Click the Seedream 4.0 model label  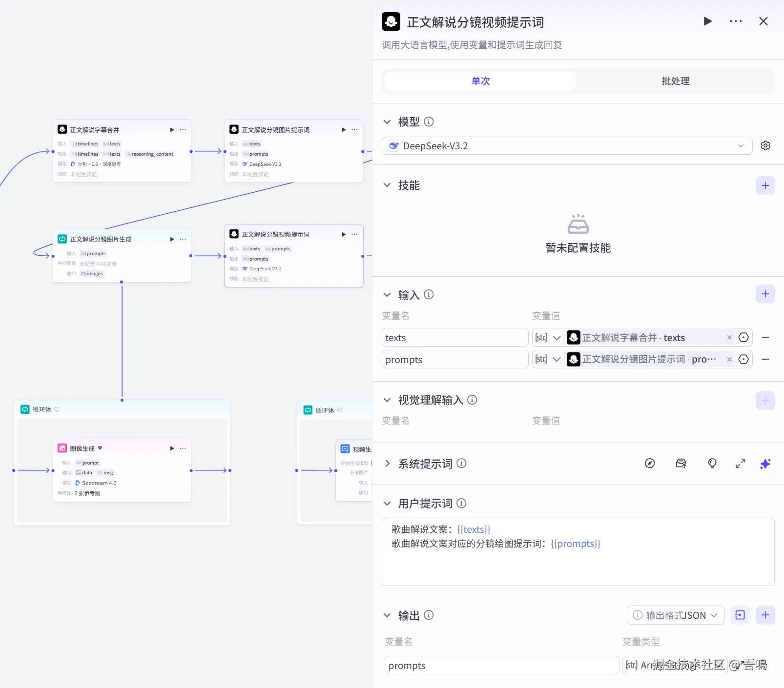pyautogui.click(x=99, y=483)
